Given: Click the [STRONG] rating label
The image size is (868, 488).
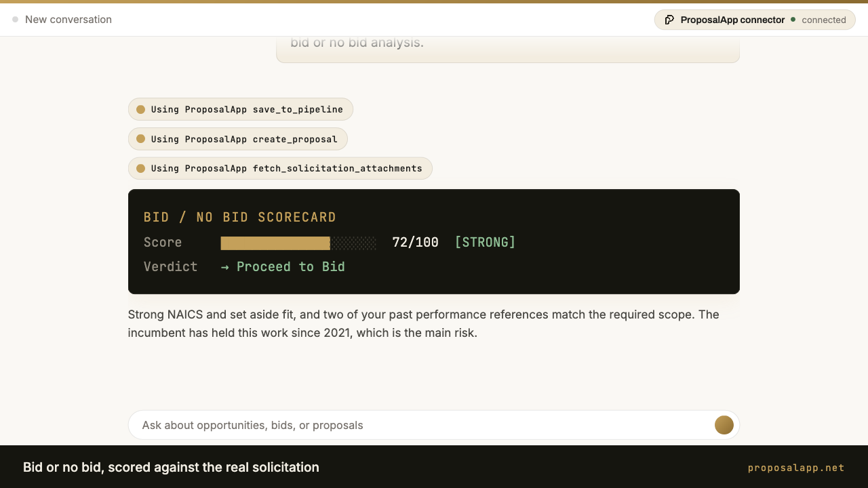Looking at the screenshot, I should click(485, 242).
